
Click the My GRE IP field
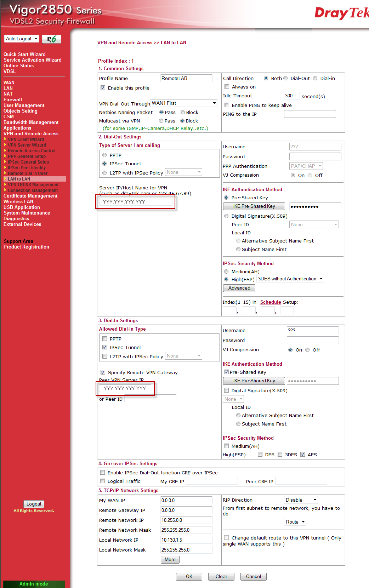(x=212, y=481)
